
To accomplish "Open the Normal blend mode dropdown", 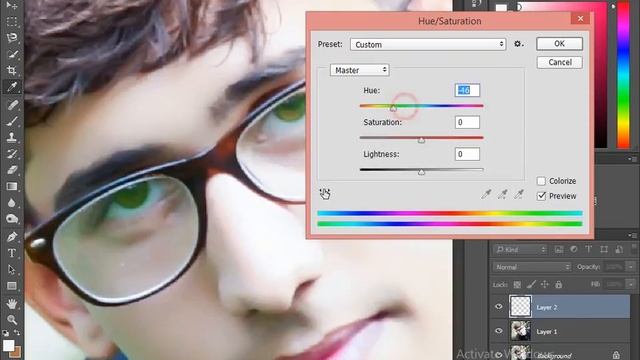I will (x=531, y=267).
